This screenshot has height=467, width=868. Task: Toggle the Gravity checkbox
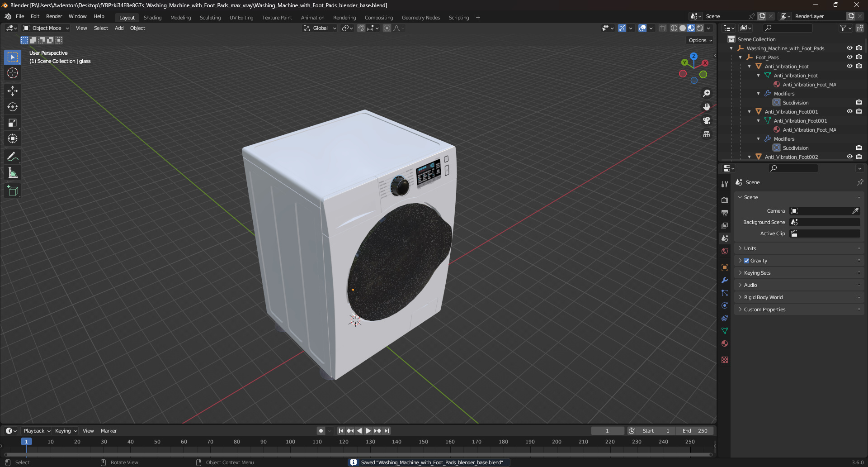point(746,261)
